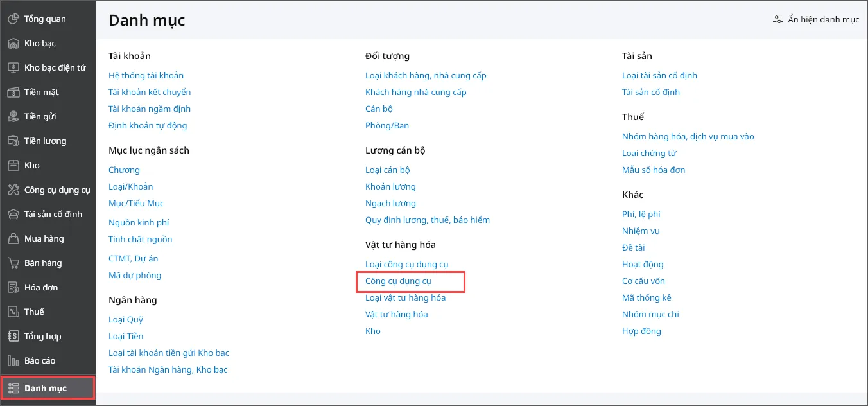Open Khách hàng nhà cung cấp link
The height and width of the screenshot is (406, 868).
point(415,93)
